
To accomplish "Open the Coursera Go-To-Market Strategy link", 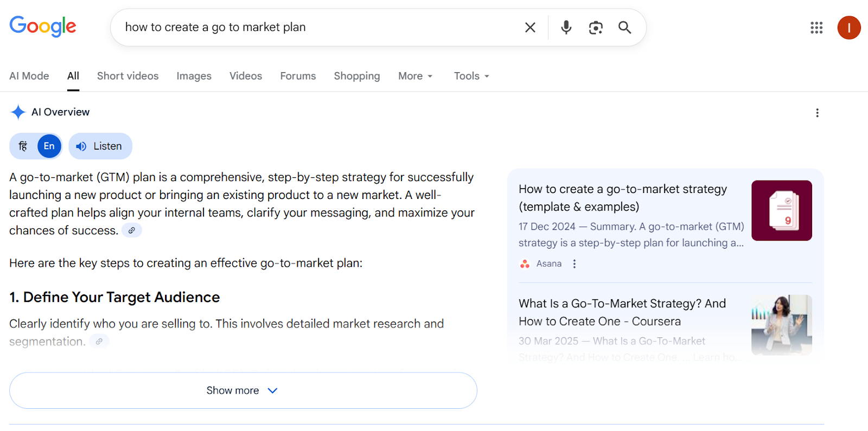I will (622, 312).
